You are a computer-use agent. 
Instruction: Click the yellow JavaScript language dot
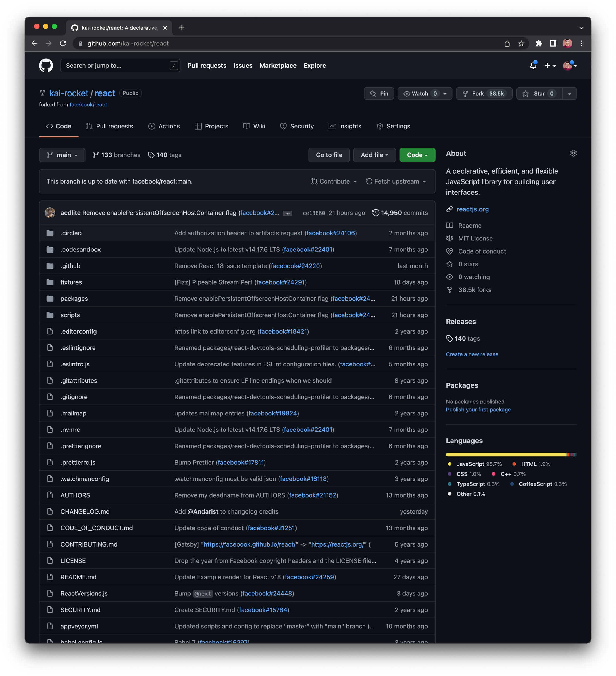click(449, 464)
